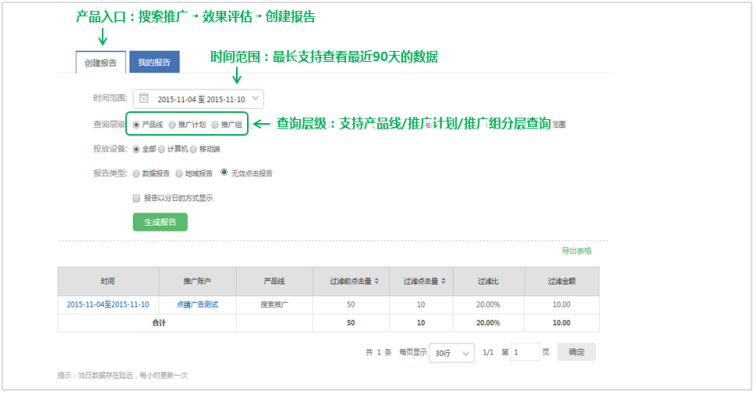Click the green 生成报告 button
Screen dimensions: 756x393
pyautogui.click(x=160, y=222)
